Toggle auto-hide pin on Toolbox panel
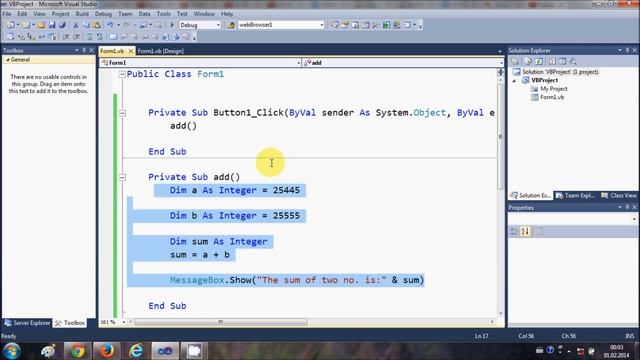Image resolution: width=640 pixels, height=360 pixels. [84, 50]
